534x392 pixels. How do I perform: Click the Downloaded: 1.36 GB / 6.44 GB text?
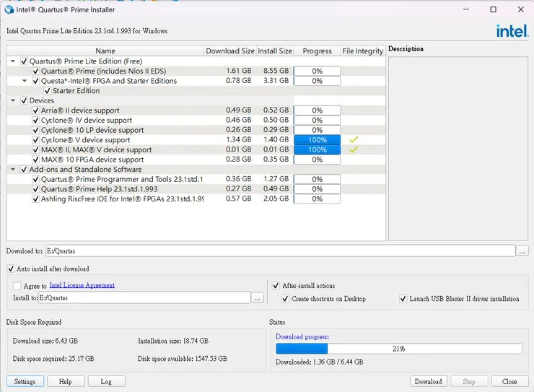point(320,362)
